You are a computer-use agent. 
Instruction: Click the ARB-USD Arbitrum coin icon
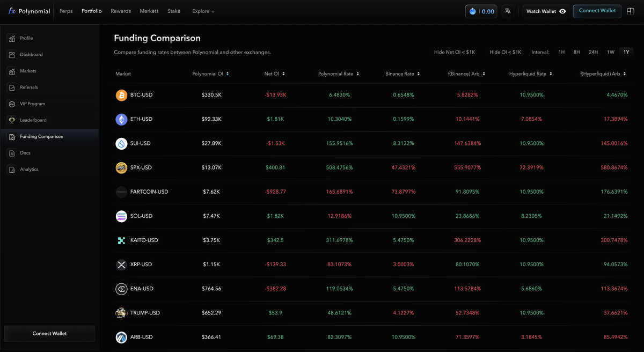pyautogui.click(x=121, y=337)
